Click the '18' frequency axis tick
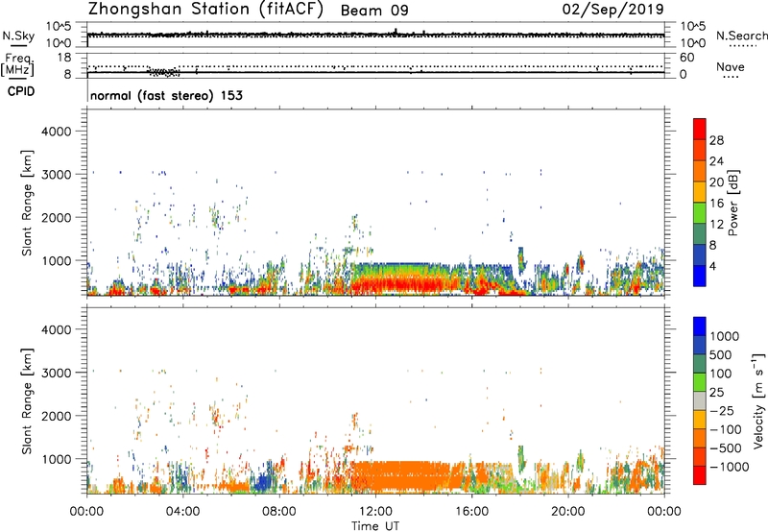The width and height of the screenshot is (768, 532). [64, 58]
